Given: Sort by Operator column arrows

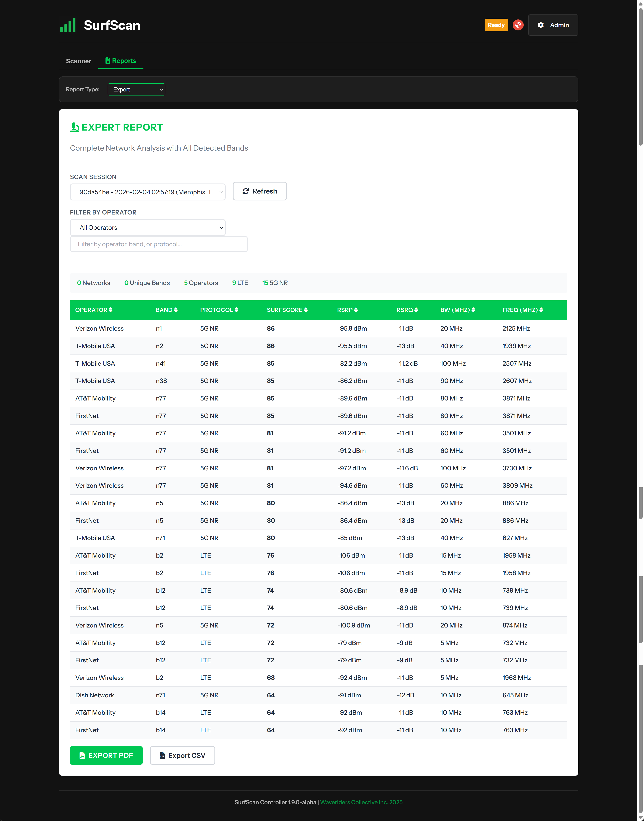Looking at the screenshot, I should (111, 310).
